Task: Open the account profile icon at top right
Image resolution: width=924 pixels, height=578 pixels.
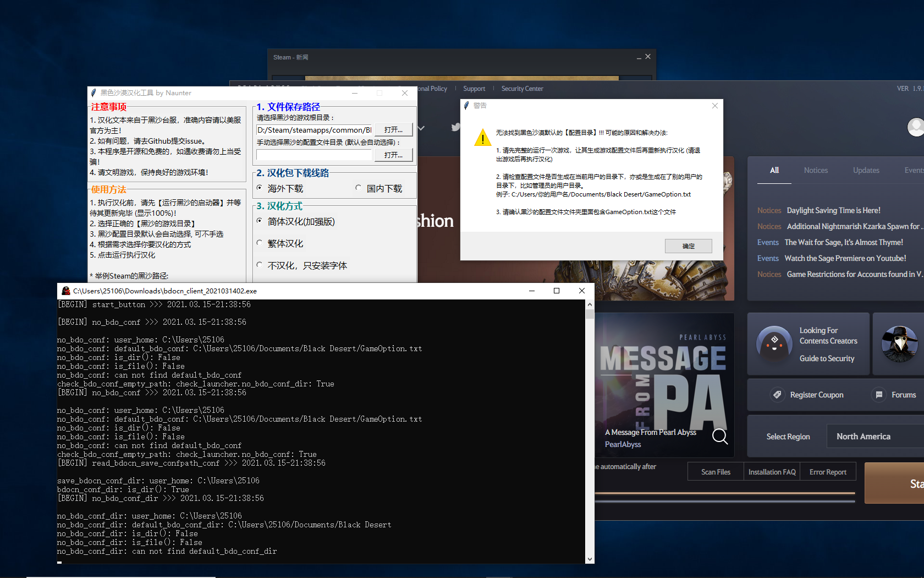Action: [915, 127]
